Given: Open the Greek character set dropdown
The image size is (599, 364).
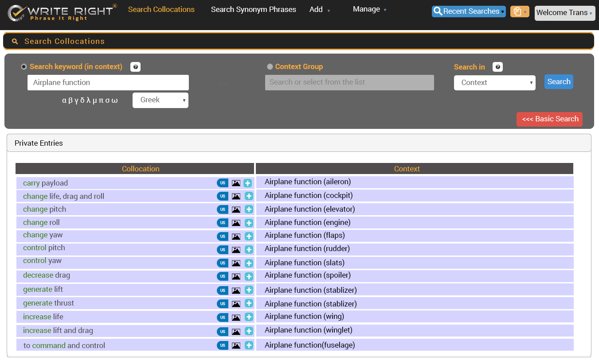Looking at the screenshot, I should [x=161, y=100].
